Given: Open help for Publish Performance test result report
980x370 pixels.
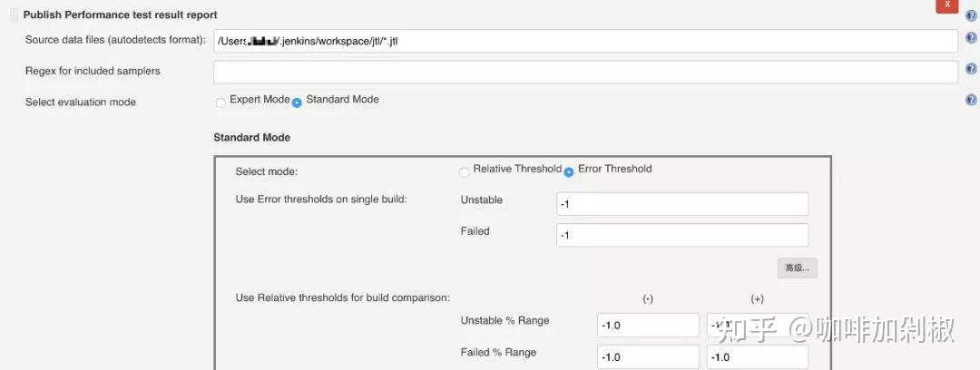Looking at the screenshot, I should click(971, 15).
